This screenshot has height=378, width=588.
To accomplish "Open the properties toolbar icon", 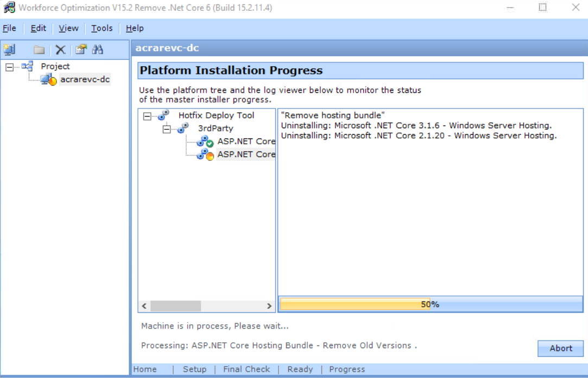I will coord(81,49).
